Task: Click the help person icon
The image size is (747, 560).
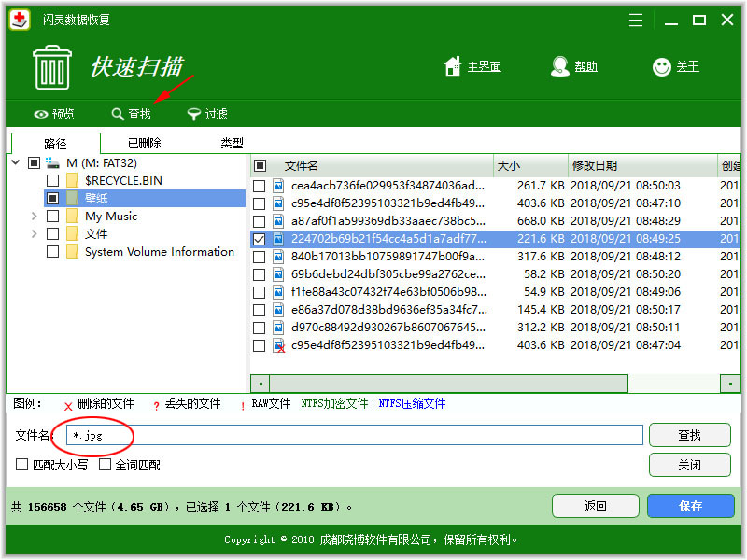Action: tap(560, 66)
